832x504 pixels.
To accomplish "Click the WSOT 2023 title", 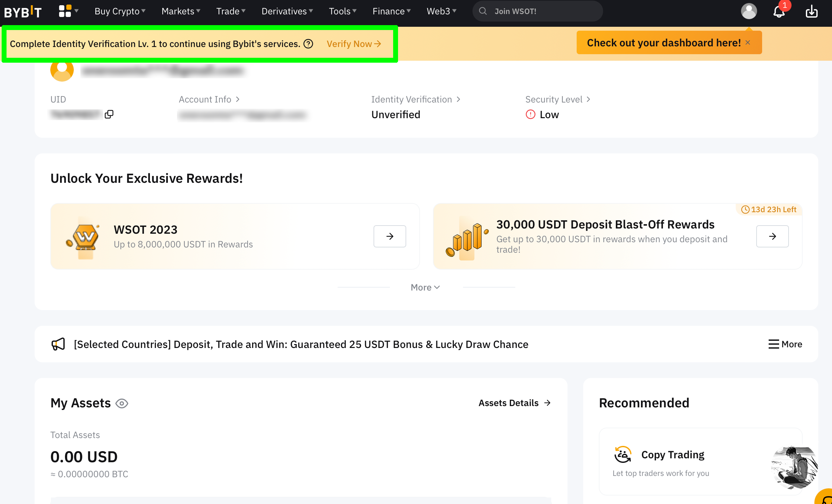I will pyautogui.click(x=145, y=229).
